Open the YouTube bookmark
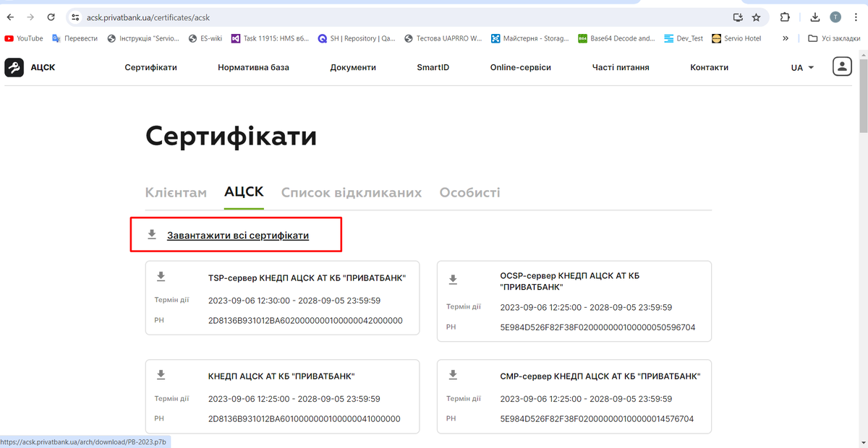 click(x=23, y=38)
